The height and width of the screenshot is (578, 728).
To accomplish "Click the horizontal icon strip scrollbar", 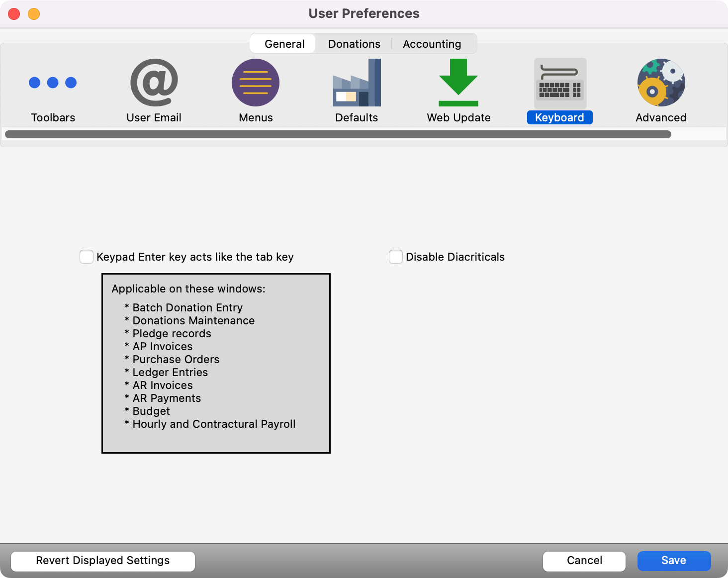I will (x=338, y=134).
